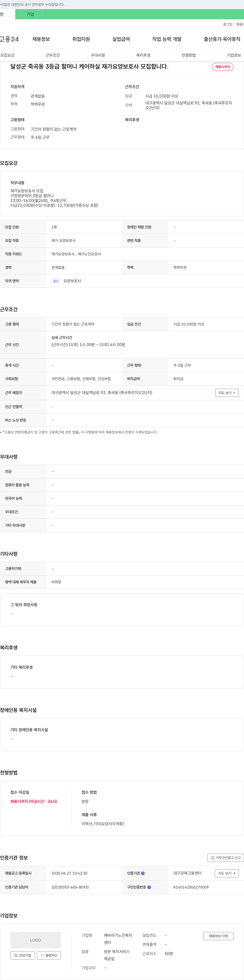244x980 pixels.
Task: Open the 직업 능력 개발 menu
Action: [167, 39]
